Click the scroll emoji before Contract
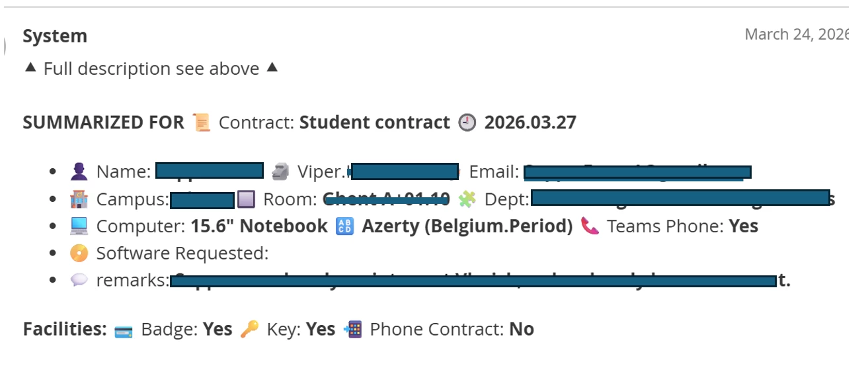 click(201, 123)
